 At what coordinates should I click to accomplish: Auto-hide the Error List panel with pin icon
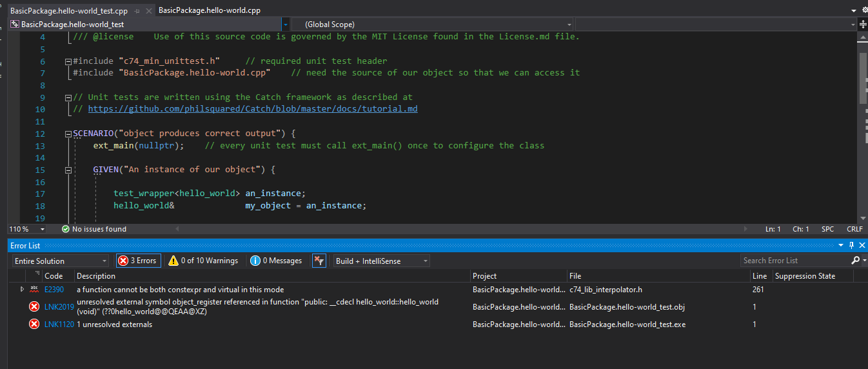click(851, 246)
